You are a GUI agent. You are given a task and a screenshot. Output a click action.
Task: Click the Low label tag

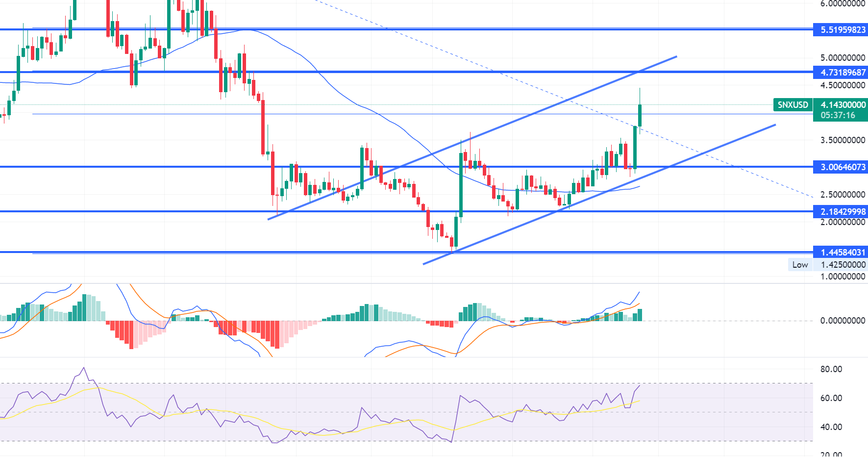(800, 265)
